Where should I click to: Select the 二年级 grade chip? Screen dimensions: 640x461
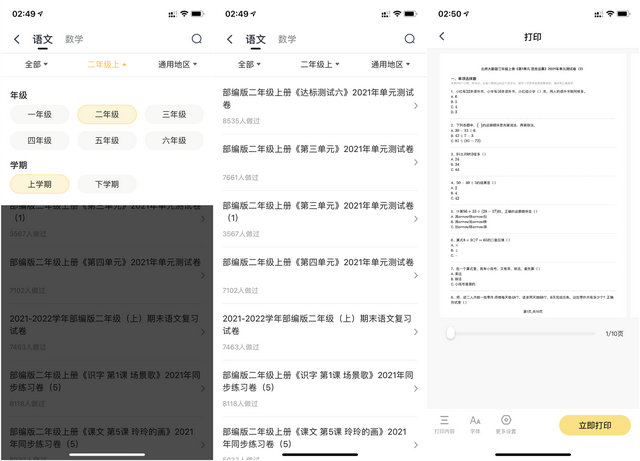(107, 114)
